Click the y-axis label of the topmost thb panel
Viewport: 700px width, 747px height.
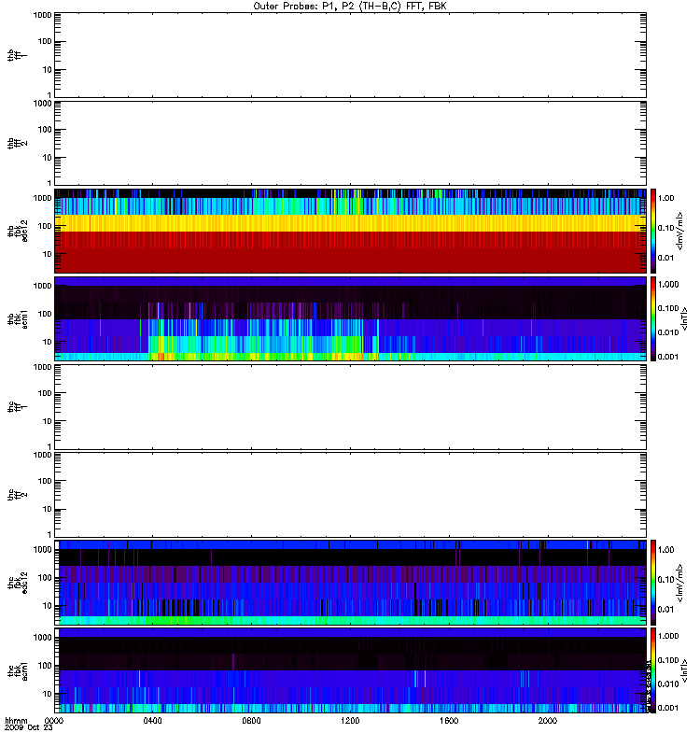click(x=18, y=55)
